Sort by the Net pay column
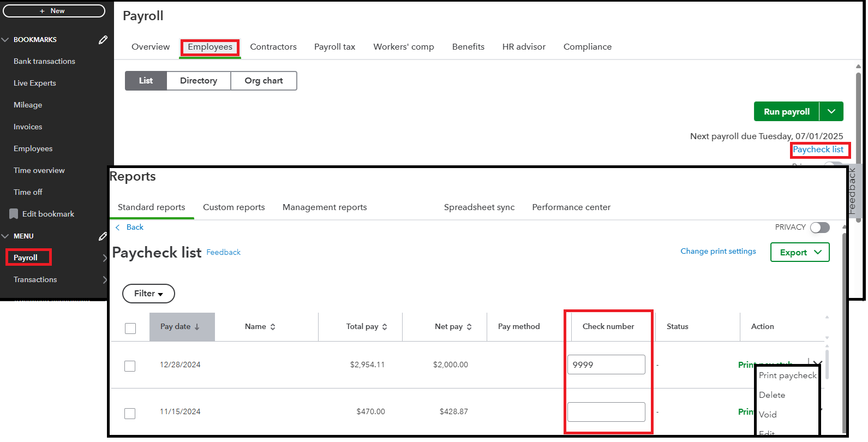This screenshot has width=868, height=442. [x=453, y=327]
